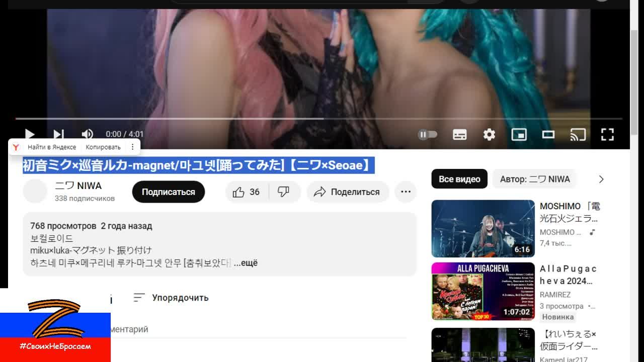Click Копировать in selection popup

(x=103, y=147)
